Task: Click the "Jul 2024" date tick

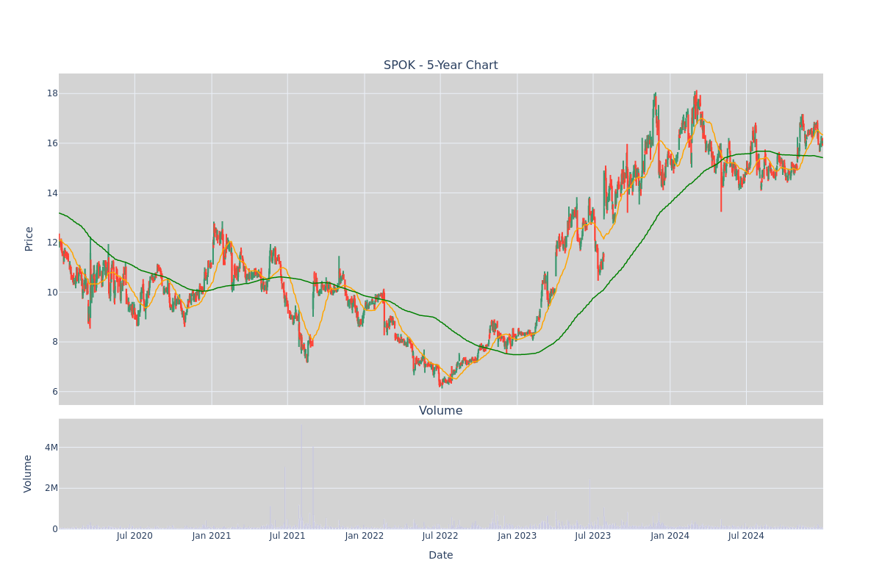Action: coord(746,536)
